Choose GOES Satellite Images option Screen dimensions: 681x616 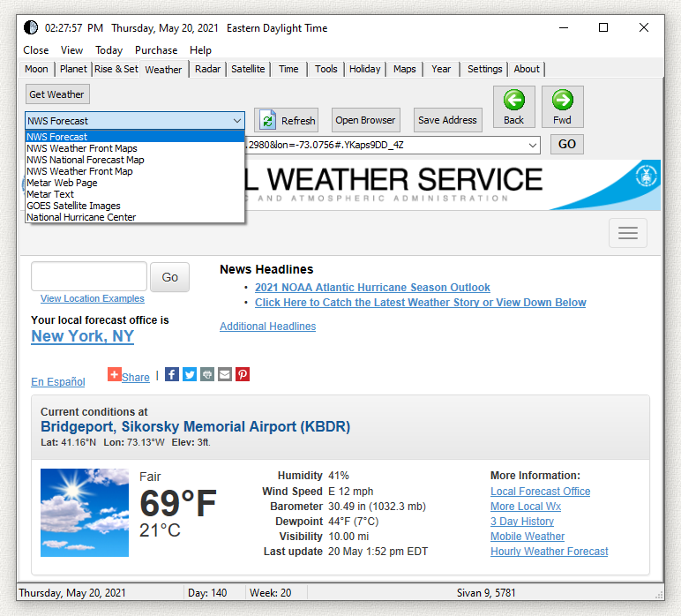click(x=135, y=206)
